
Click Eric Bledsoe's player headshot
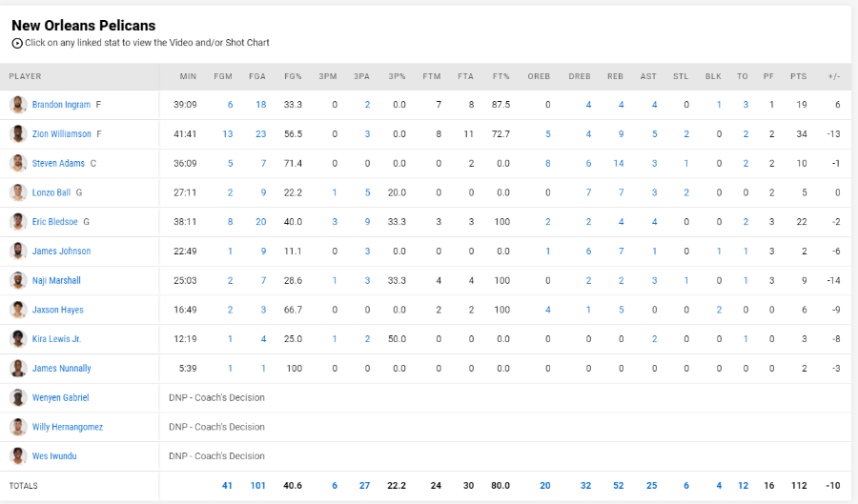(x=18, y=221)
